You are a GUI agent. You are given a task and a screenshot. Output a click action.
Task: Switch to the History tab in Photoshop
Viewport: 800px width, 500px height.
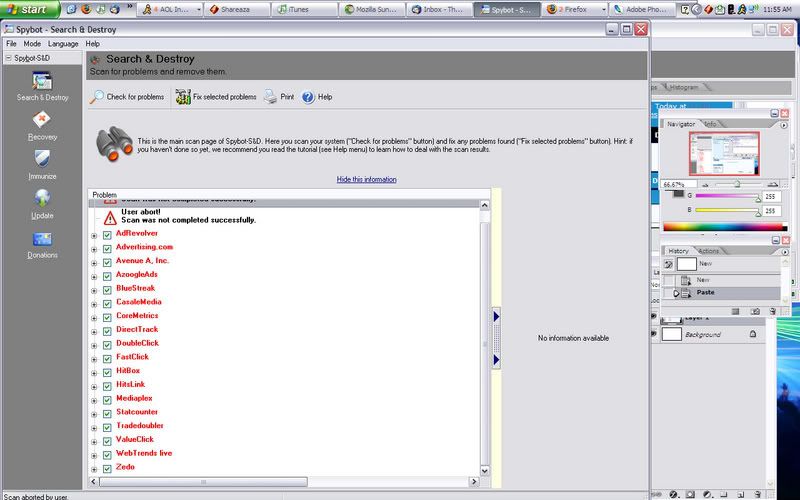678,251
